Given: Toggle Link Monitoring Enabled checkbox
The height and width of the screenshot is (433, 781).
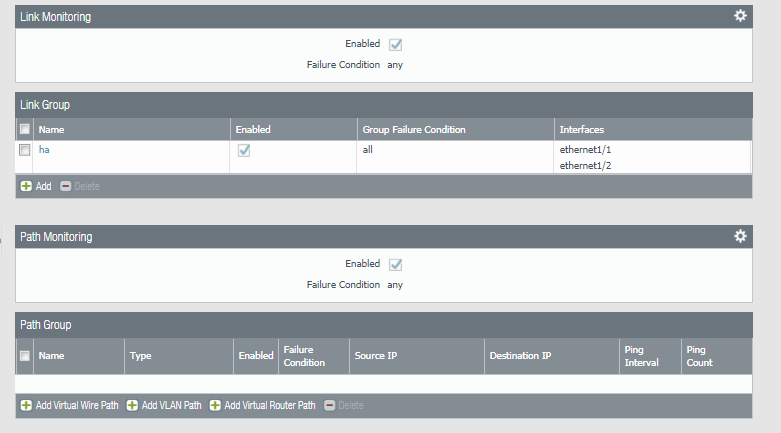Looking at the screenshot, I should 396,45.
